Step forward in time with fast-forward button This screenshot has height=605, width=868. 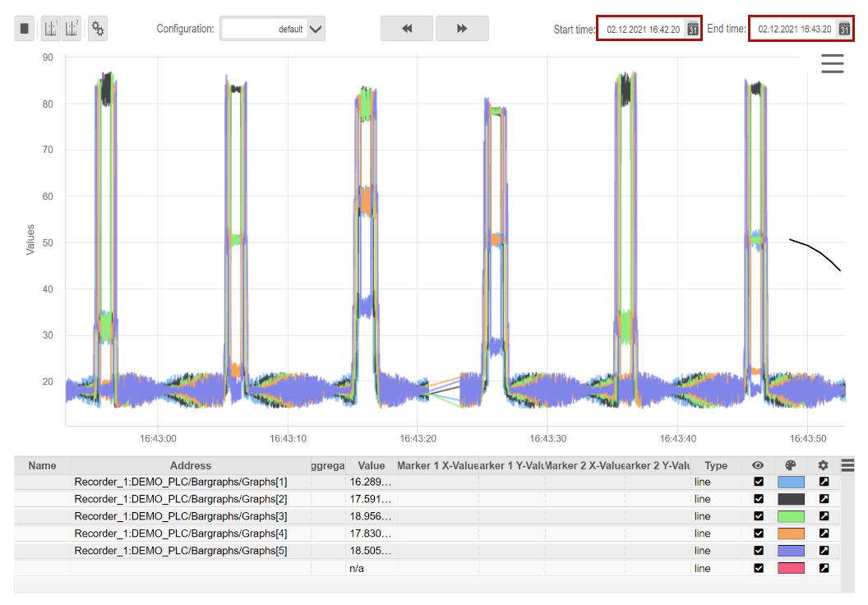tap(462, 29)
